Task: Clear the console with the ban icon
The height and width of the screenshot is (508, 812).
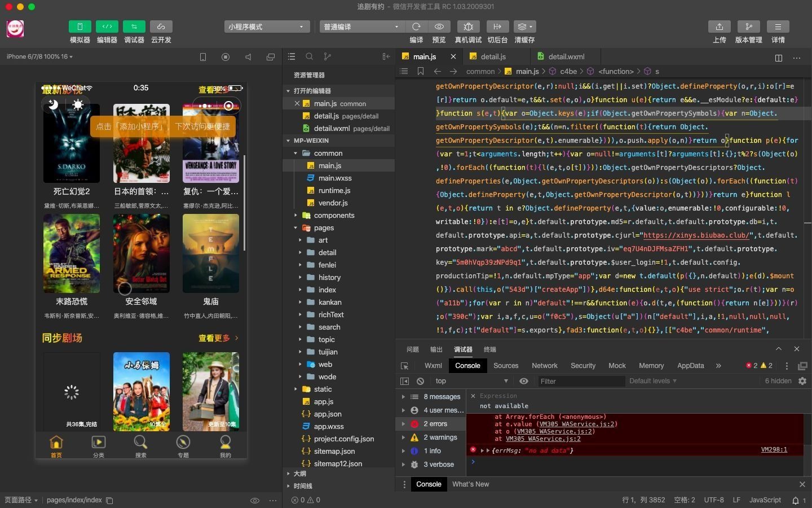Action: pyautogui.click(x=420, y=381)
